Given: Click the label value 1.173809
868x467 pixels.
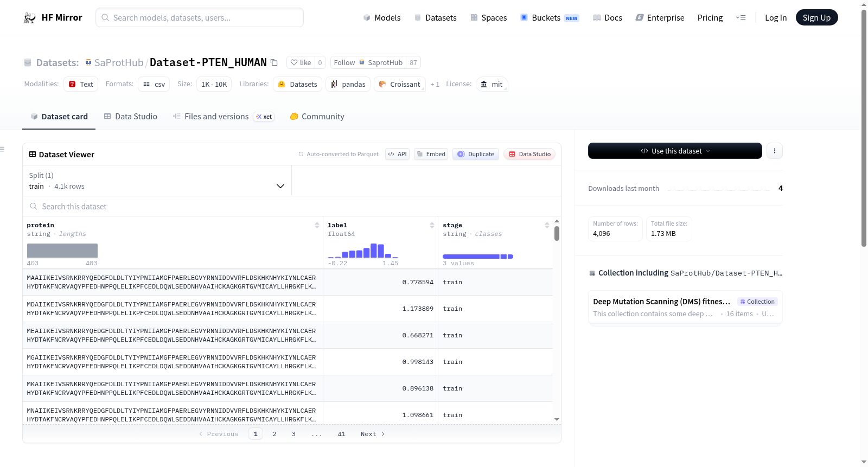Looking at the screenshot, I should coord(418,309).
